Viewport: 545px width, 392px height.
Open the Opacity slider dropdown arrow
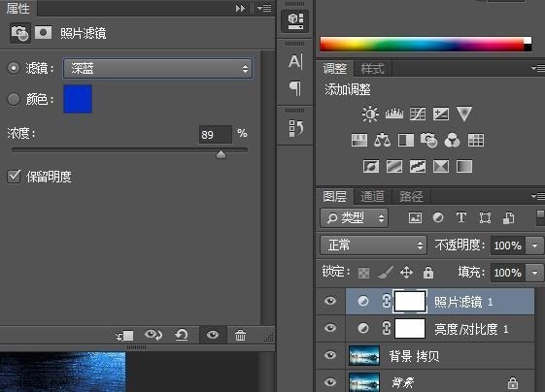click(535, 245)
